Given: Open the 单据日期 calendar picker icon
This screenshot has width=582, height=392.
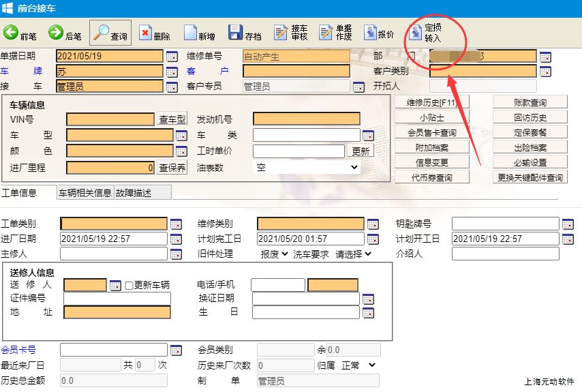Looking at the screenshot, I should (172, 56).
